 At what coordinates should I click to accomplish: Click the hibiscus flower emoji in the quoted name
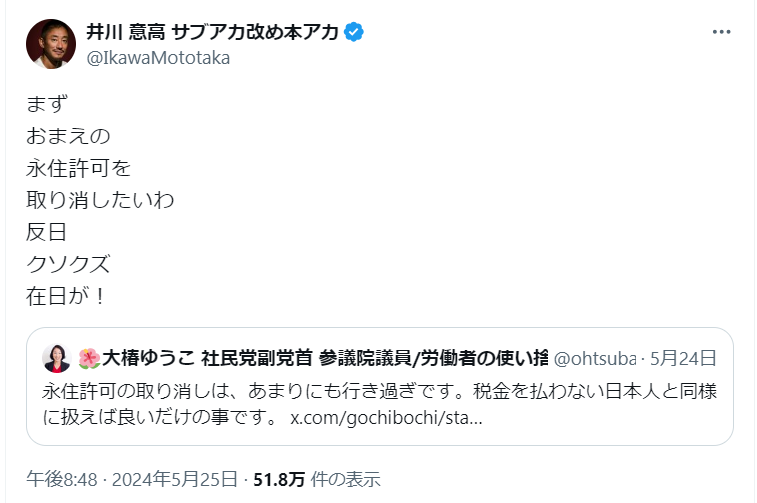click(x=89, y=358)
